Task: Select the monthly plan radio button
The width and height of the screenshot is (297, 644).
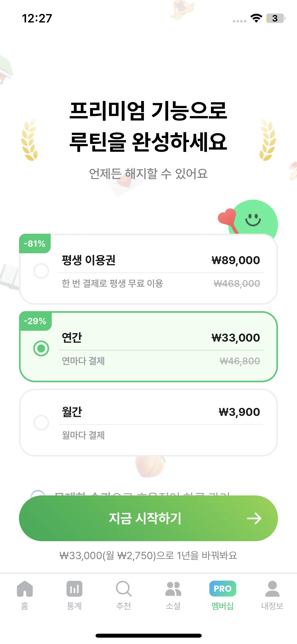Action: pyautogui.click(x=41, y=422)
